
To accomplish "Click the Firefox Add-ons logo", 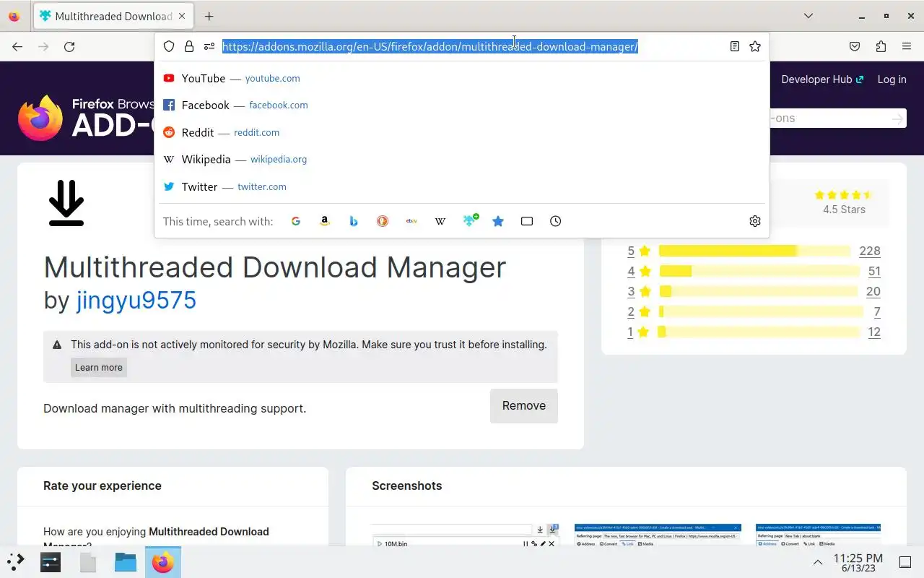I will (86, 118).
